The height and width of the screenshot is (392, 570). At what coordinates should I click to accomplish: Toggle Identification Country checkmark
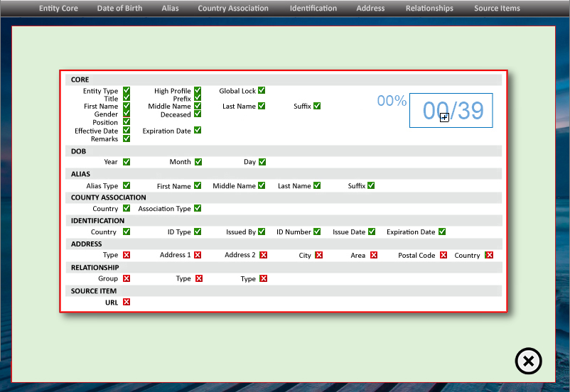click(126, 232)
